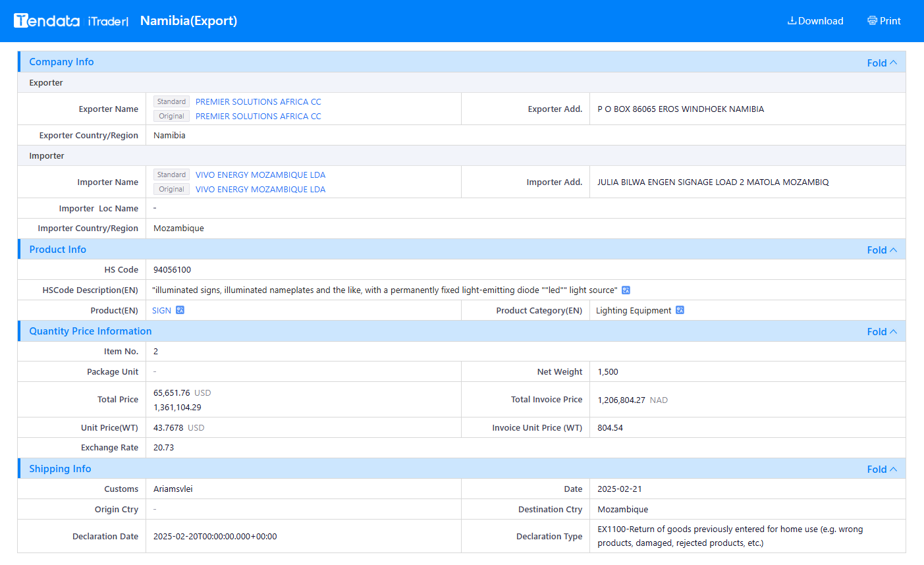Click the Download text label in the header
This screenshot has height=565, width=924.
pyautogui.click(x=821, y=20)
